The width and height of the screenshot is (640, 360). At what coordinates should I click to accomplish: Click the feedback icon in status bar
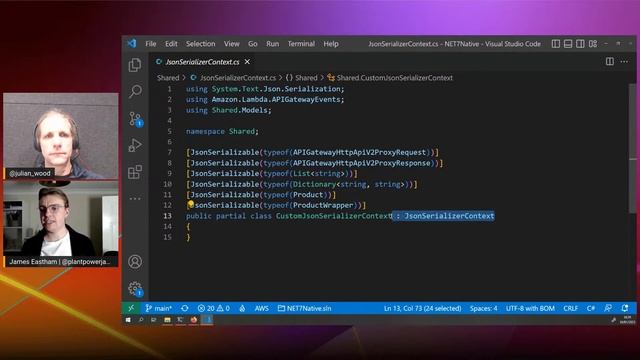point(608,308)
